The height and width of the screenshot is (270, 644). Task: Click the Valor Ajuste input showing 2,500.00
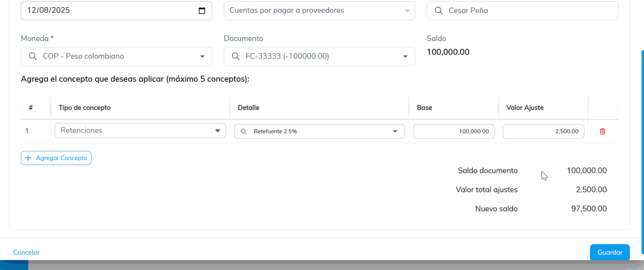pyautogui.click(x=543, y=132)
